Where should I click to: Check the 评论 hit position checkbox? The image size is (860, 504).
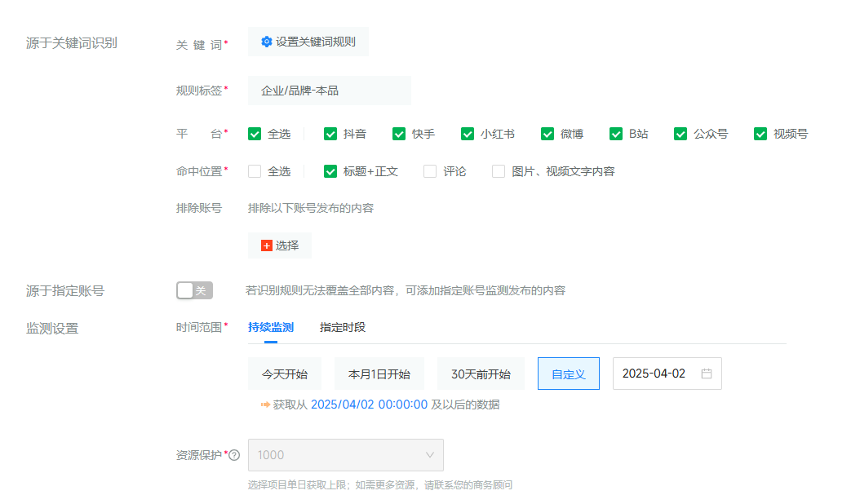430,171
